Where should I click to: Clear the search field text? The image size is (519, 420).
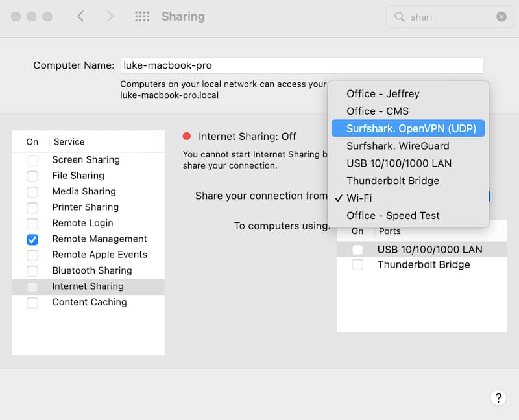click(x=501, y=17)
